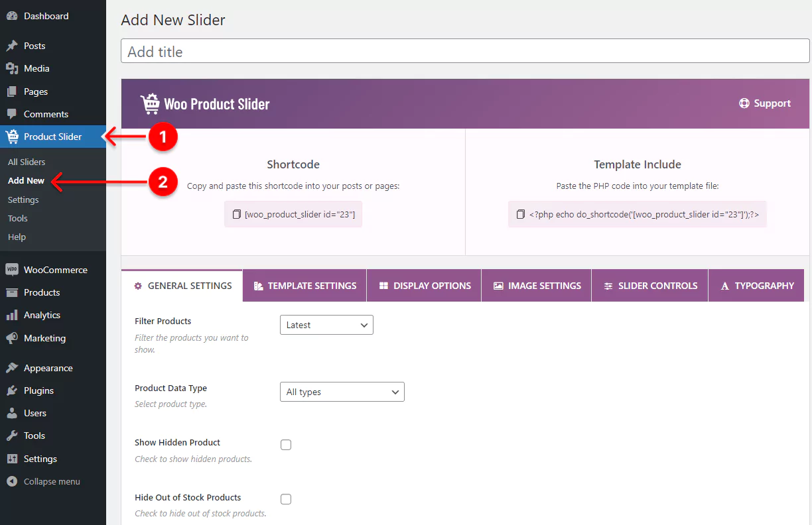The height and width of the screenshot is (525, 812).
Task: Copy the shortcode using the copy icon
Action: point(236,214)
